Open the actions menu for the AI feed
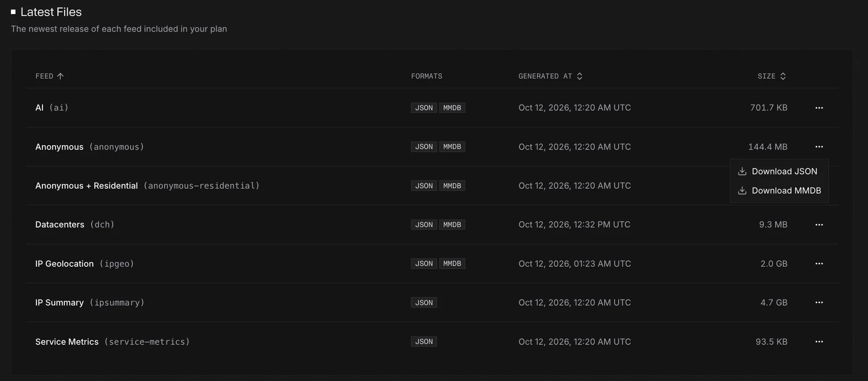The image size is (868, 381). (x=819, y=108)
